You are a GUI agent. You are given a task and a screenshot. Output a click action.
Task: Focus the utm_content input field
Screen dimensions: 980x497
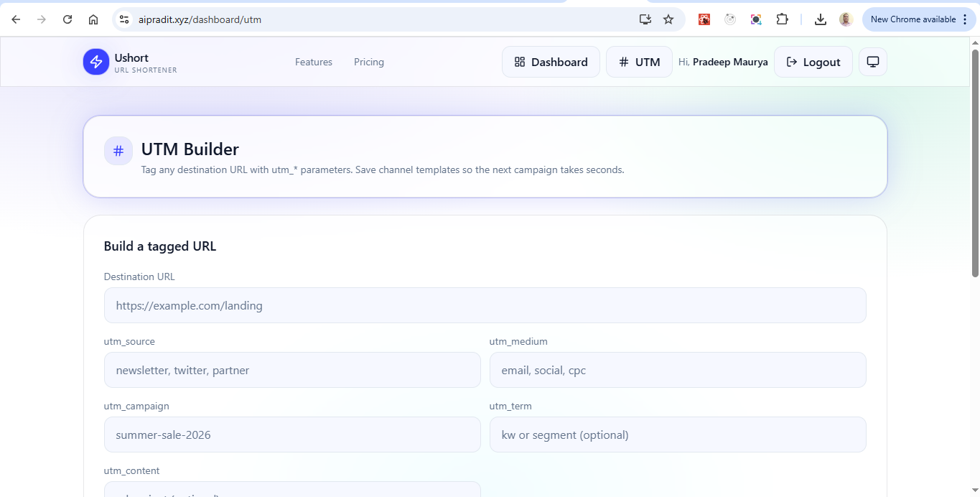292,489
